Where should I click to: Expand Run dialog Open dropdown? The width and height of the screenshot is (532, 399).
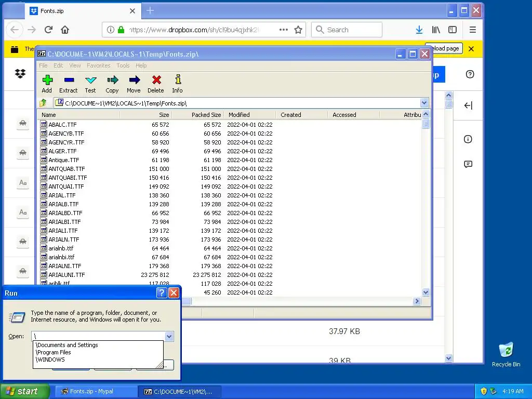[x=169, y=336]
